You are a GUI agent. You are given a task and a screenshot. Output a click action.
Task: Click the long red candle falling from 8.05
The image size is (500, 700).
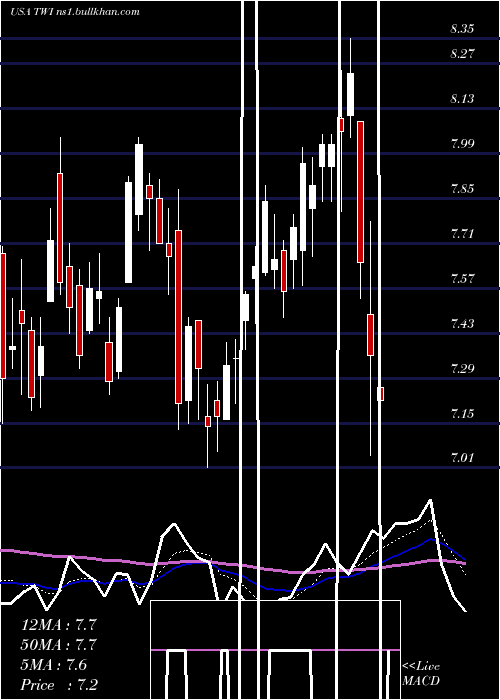coord(360,192)
